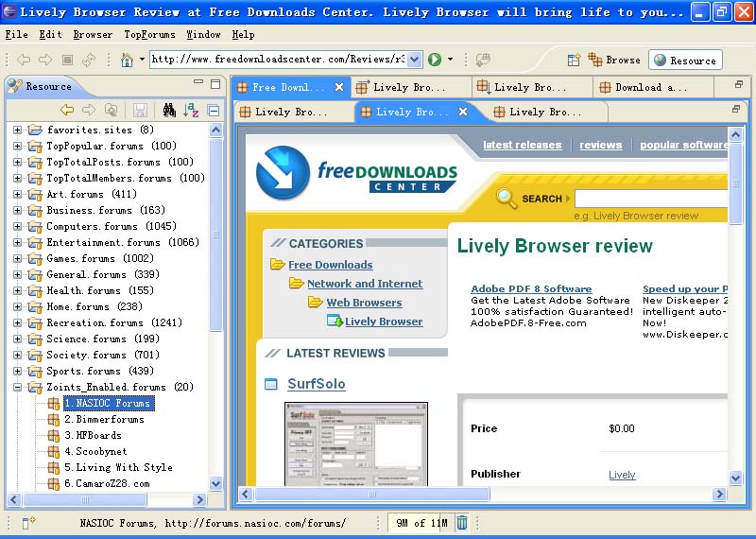Screen dimensions: 756x539
Task: Switch to the Browse perspective
Action: click(614, 60)
